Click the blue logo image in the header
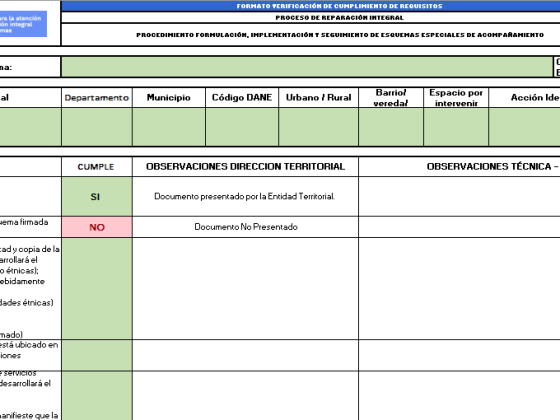The width and height of the screenshot is (560, 420). coord(23,24)
